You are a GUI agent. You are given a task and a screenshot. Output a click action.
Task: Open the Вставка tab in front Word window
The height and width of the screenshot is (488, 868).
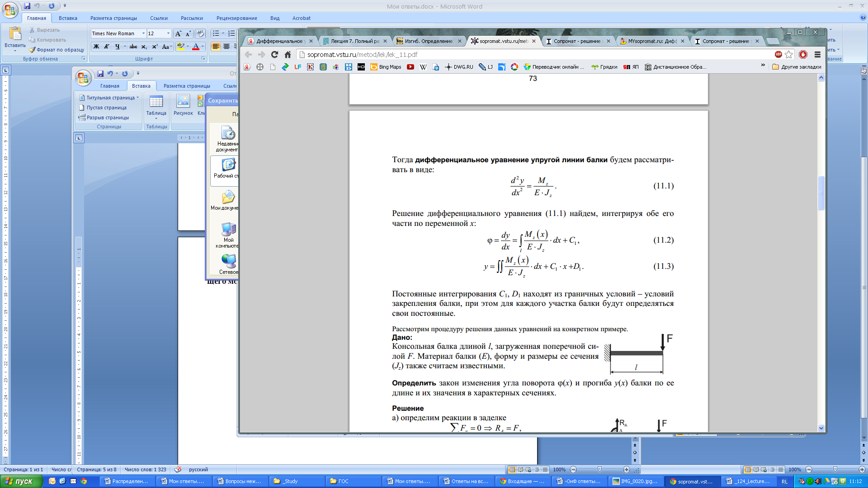141,86
